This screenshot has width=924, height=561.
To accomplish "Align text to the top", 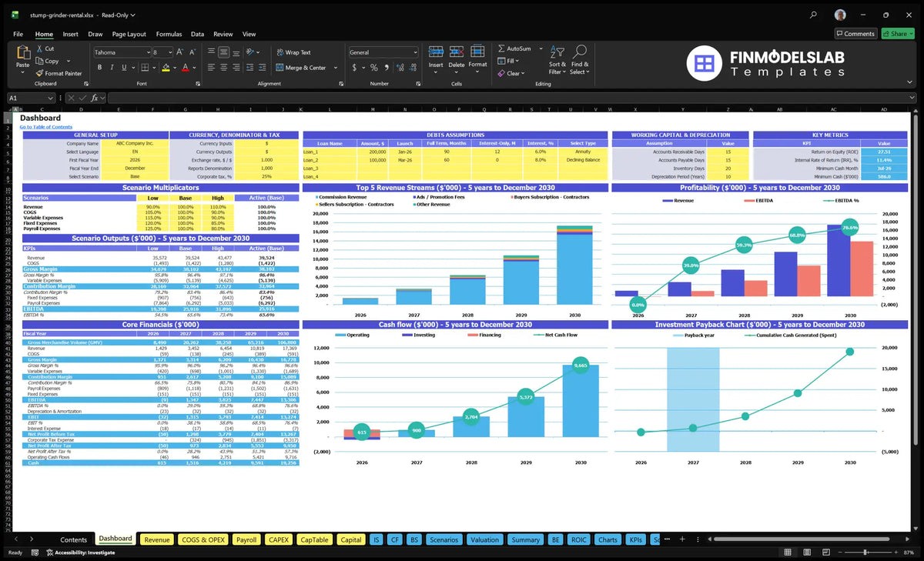I will click(x=210, y=52).
